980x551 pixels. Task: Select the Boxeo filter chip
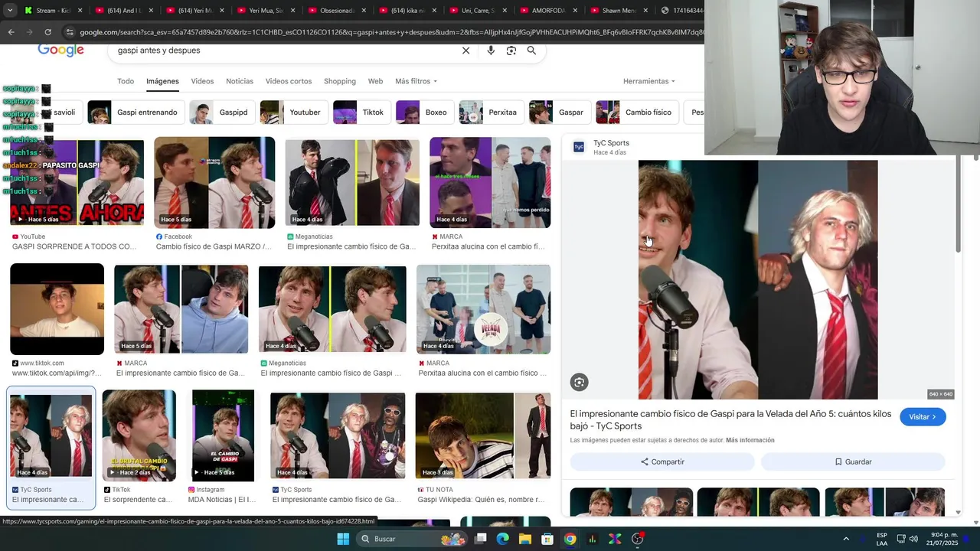pos(424,112)
